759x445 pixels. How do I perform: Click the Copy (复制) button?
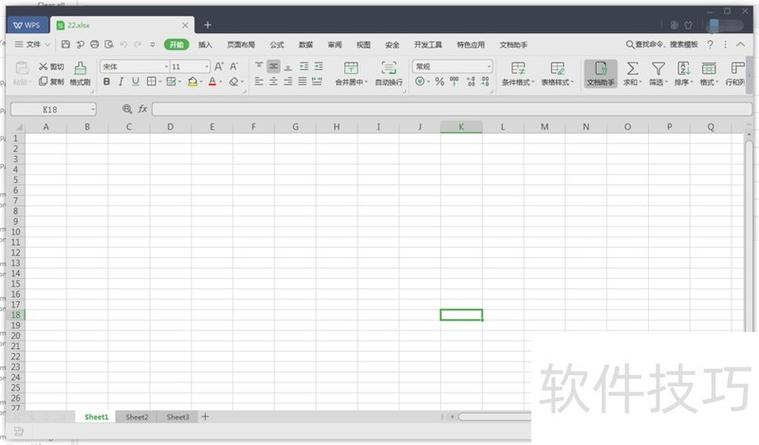pos(51,81)
